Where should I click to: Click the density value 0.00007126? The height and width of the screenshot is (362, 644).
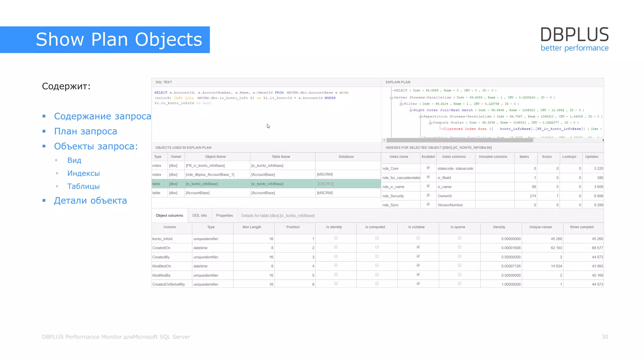point(511,266)
